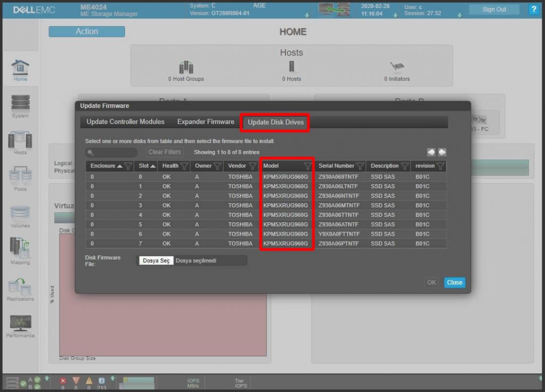Expand the system info header arrow
Screen dimensions: 545x392
[x=307, y=15]
